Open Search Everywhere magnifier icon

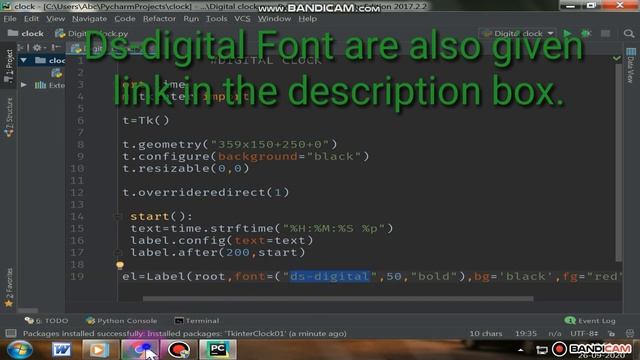click(629, 33)
